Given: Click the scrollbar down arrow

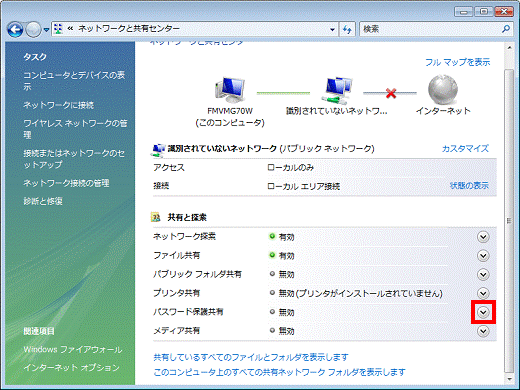Looking at the screenshot, I should coord(509,379).
